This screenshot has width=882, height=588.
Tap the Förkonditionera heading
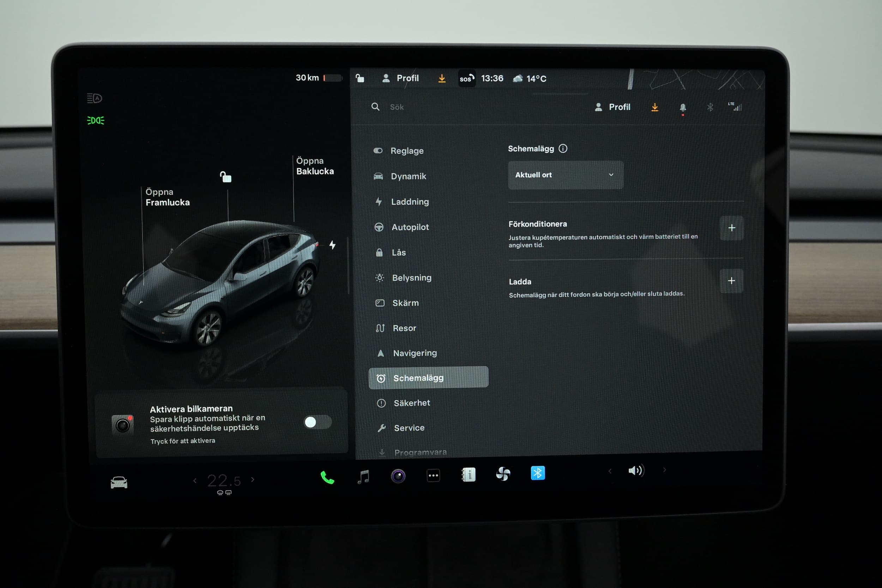[538, 224]
